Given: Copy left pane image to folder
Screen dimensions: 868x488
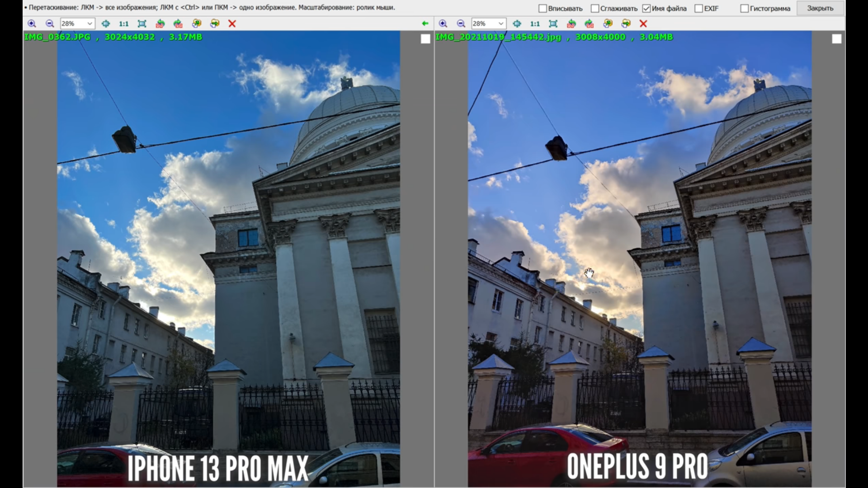Looking at the screenshot, I should (x=197, y=23).
